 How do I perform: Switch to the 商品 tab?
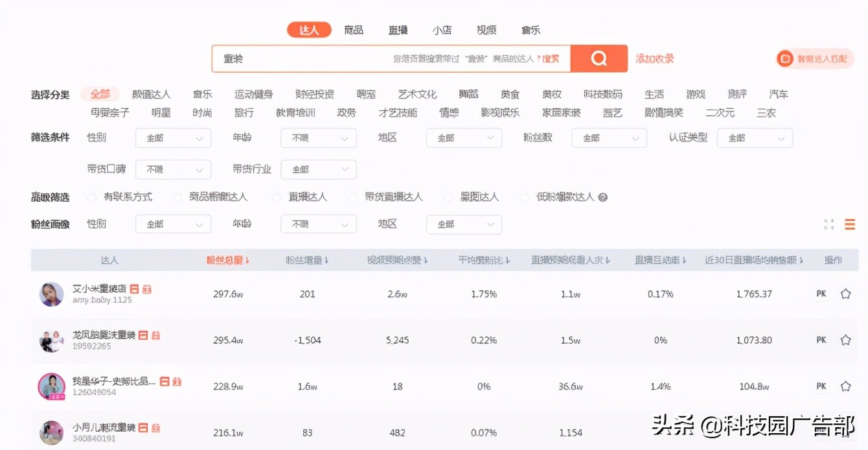click(x=354, y=29)
